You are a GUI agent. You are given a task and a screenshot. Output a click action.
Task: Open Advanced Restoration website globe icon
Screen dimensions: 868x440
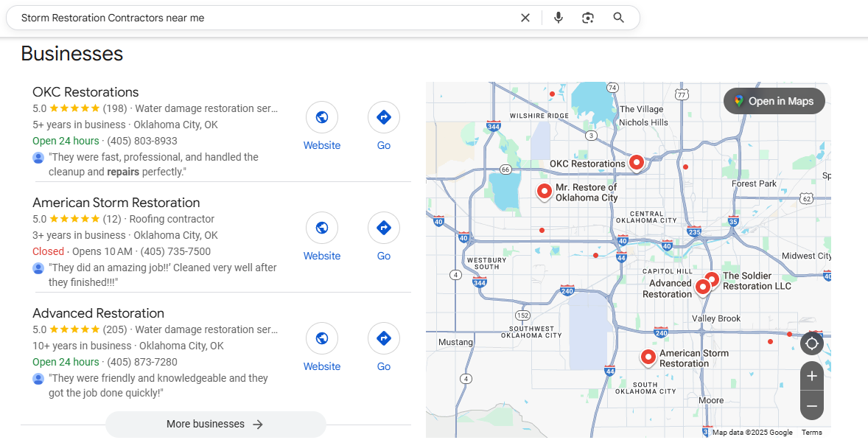point(322,339)
